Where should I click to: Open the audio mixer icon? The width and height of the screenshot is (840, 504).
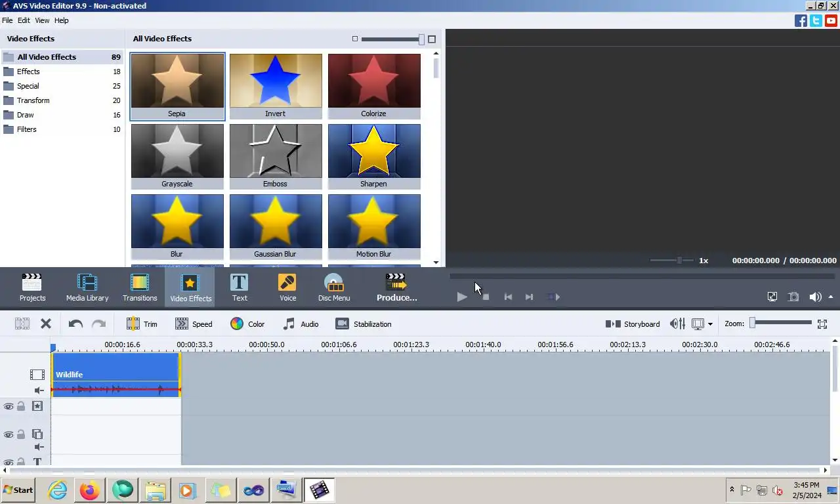677,324
